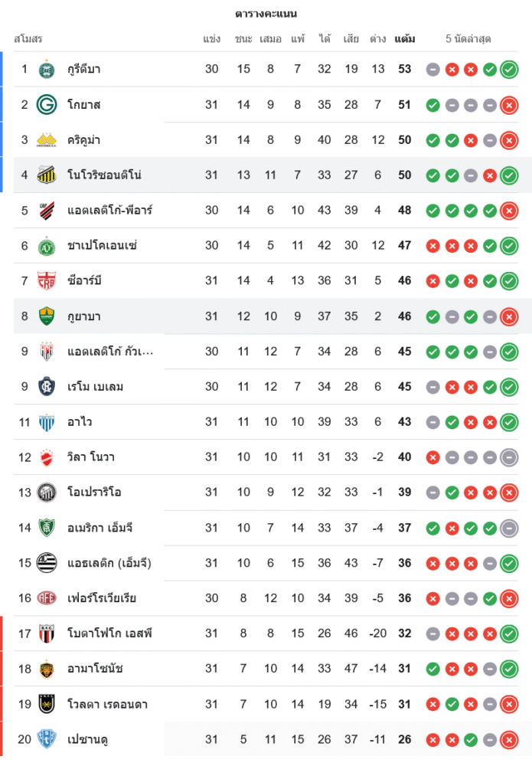Image resolution: width=532 pixels, height=766 pixels.
Task: Click the Remo Belém crest icon
Action: (47, 387)
